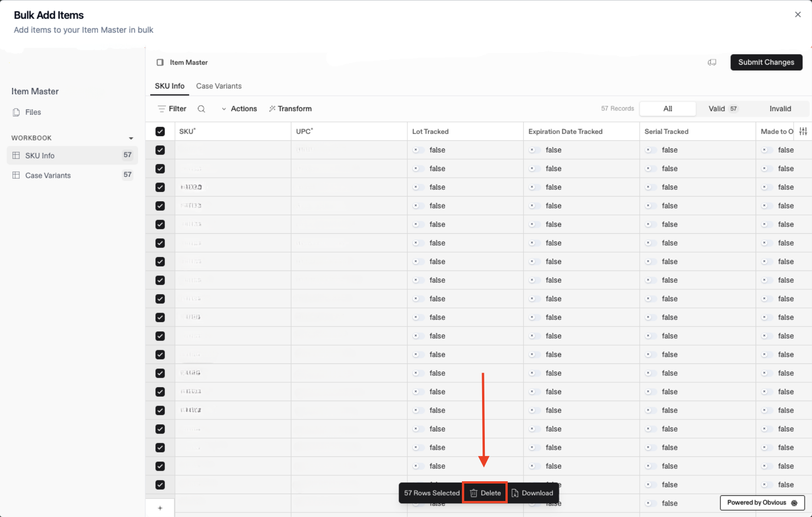
Task: Click Submit Changes button
Action: click(x=766, y=62)
